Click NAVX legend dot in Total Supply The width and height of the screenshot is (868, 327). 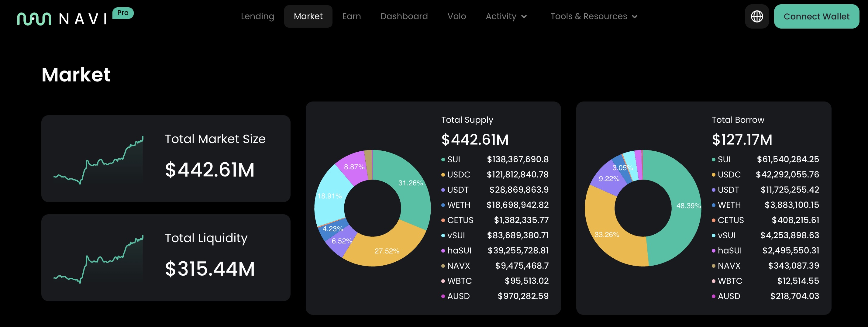pos(443,266)
